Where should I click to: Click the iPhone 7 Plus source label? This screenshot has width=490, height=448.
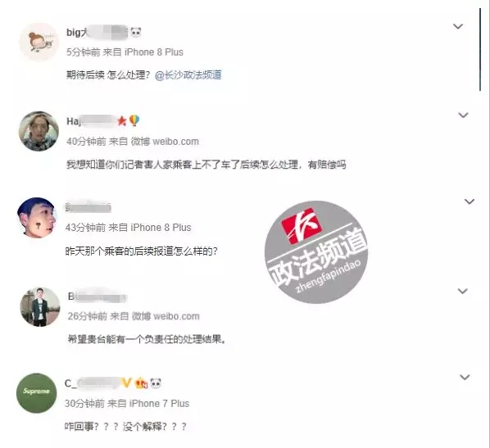click(159, 403)
